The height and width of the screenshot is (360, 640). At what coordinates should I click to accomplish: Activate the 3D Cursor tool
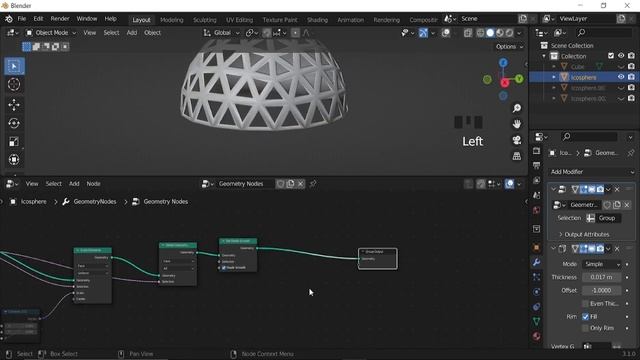point(14,84)
